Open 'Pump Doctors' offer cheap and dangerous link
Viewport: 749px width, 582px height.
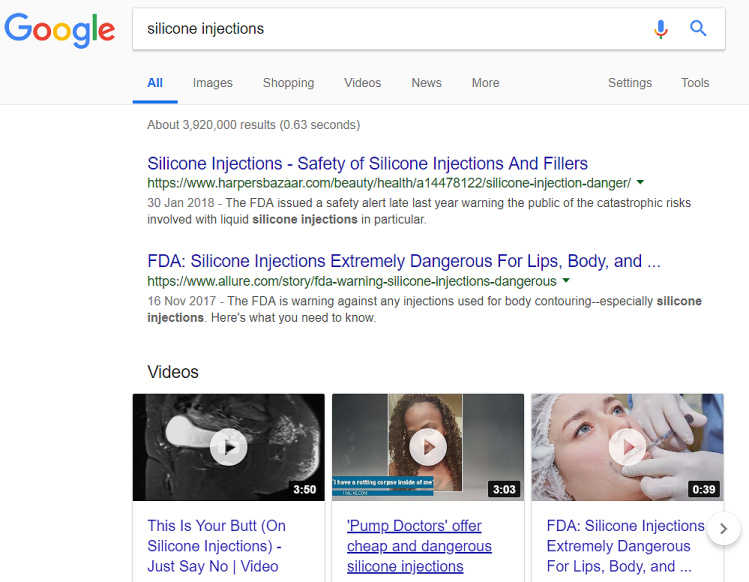tap(419, 546)
